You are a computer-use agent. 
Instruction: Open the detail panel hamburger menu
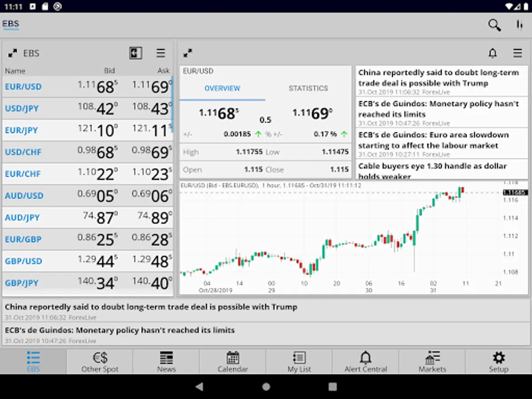pos(517,54)
